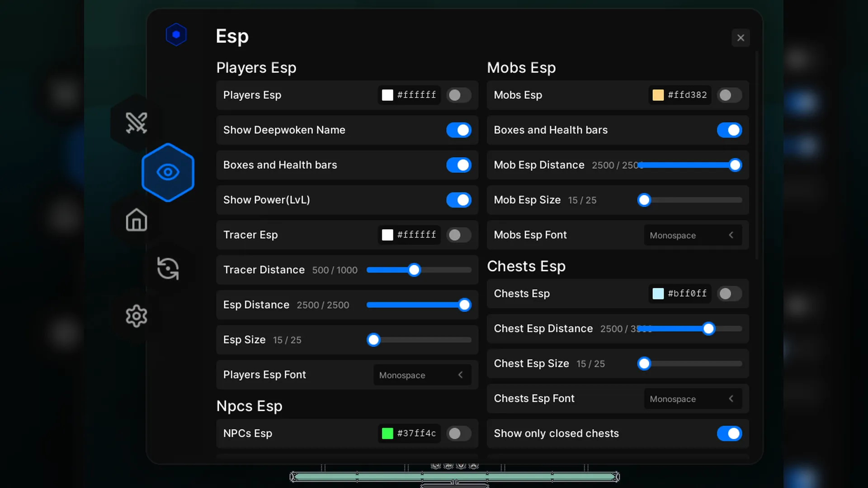Viewport: 868px width, 488px height.
Task: Enable the Tracer Esp toggle
Action: click(x=458, y=235)
